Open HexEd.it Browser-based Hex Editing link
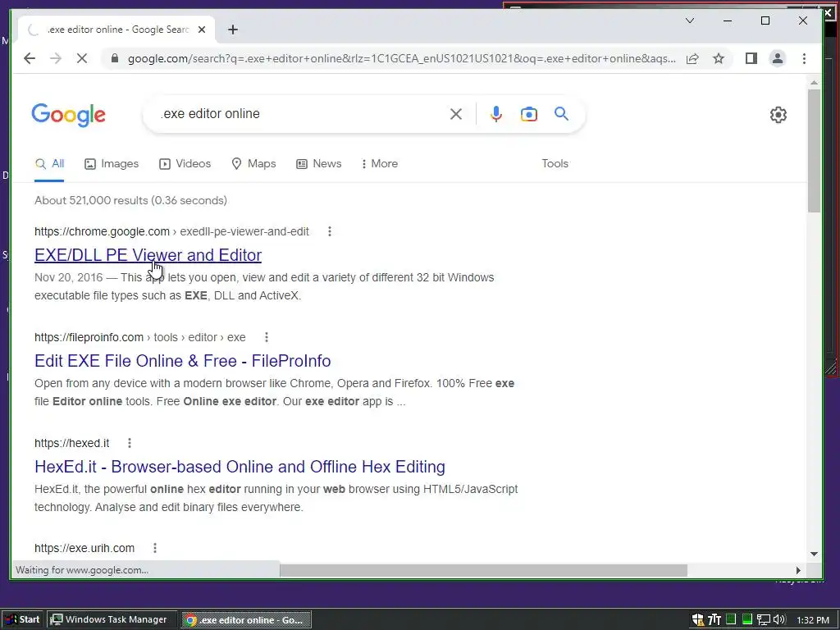 point(240,467)
